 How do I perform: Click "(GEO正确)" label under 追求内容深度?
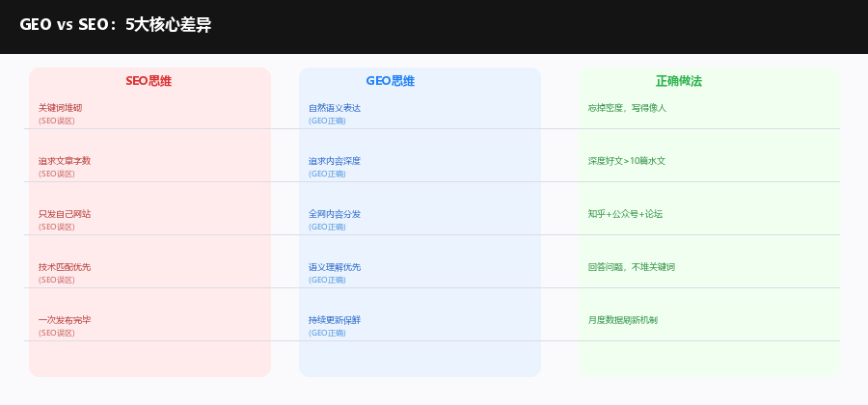327,174
